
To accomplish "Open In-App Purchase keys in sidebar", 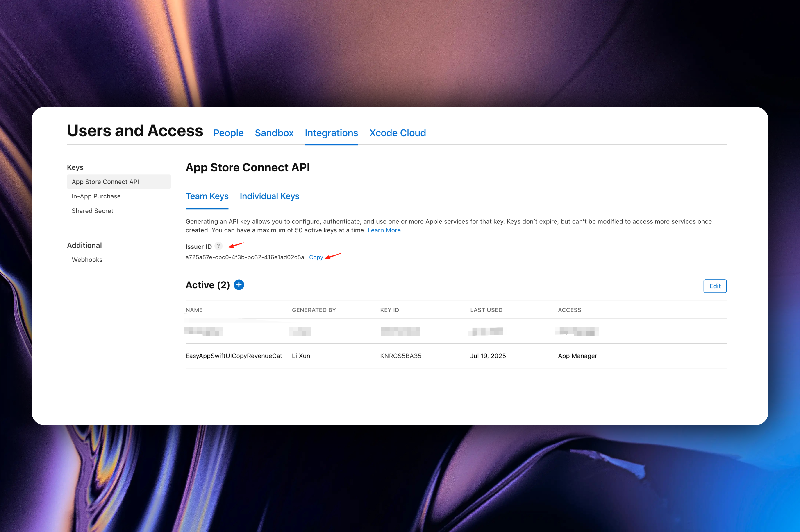I will 96,196.
